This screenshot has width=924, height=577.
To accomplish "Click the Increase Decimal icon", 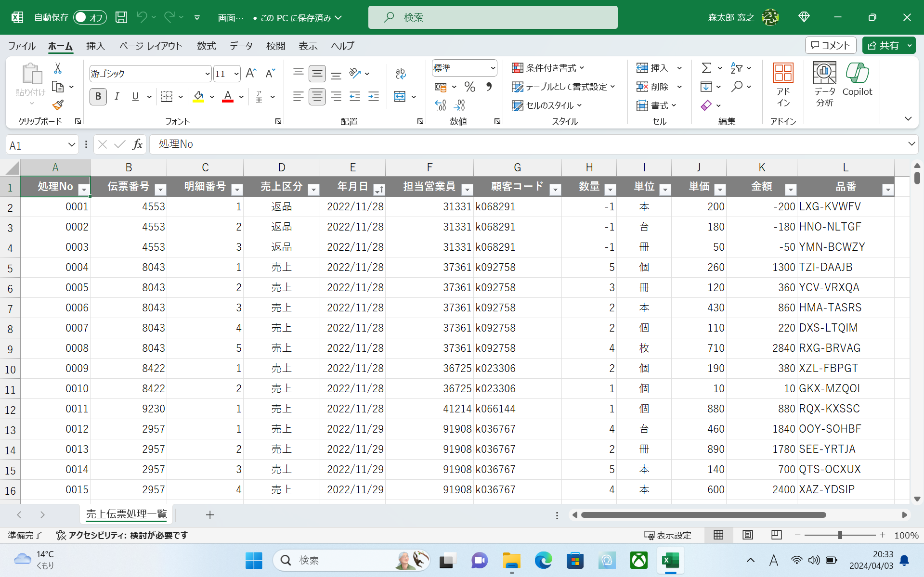I will [441, 105].
